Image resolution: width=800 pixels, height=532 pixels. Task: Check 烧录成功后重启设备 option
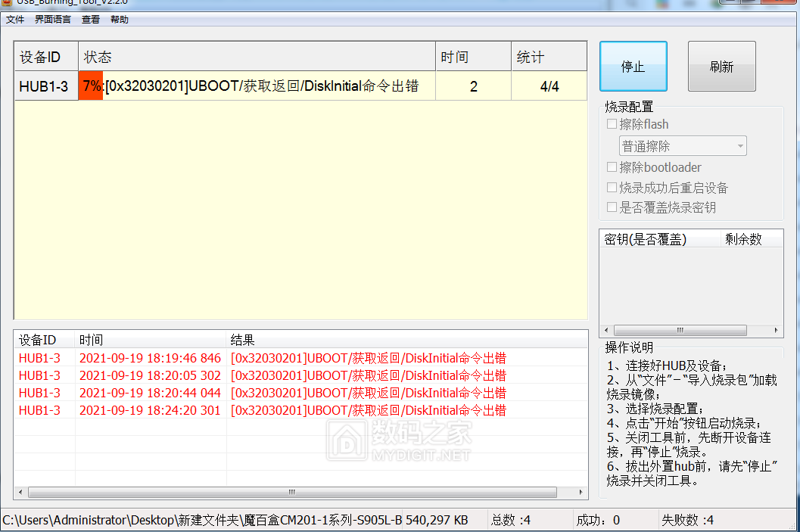612,188
